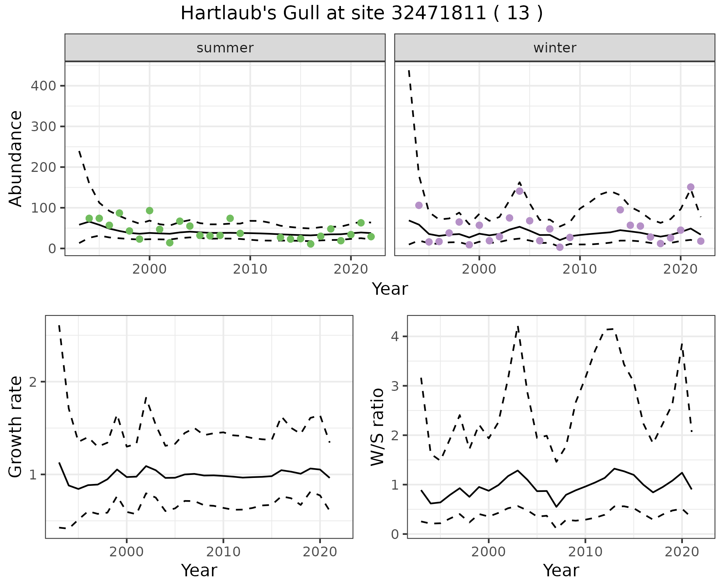Image resolution: width=724 pixels, height=588 pixels.
Task: Click the purple winter point near 2004 peak
Action: (520, 191)
